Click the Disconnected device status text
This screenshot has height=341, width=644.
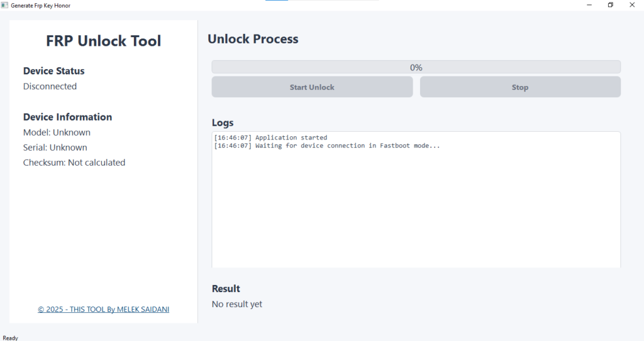(x=50, y=87)
